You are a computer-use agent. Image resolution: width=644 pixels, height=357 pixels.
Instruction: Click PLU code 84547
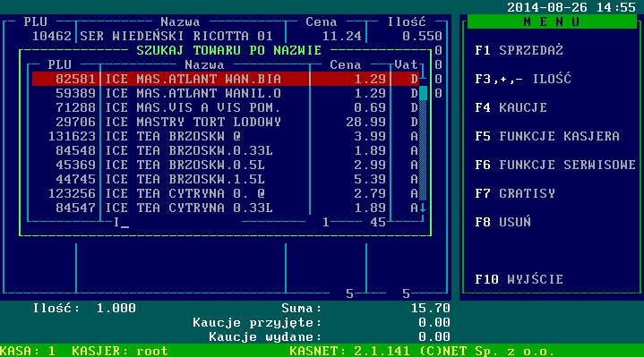pos(75,208)
